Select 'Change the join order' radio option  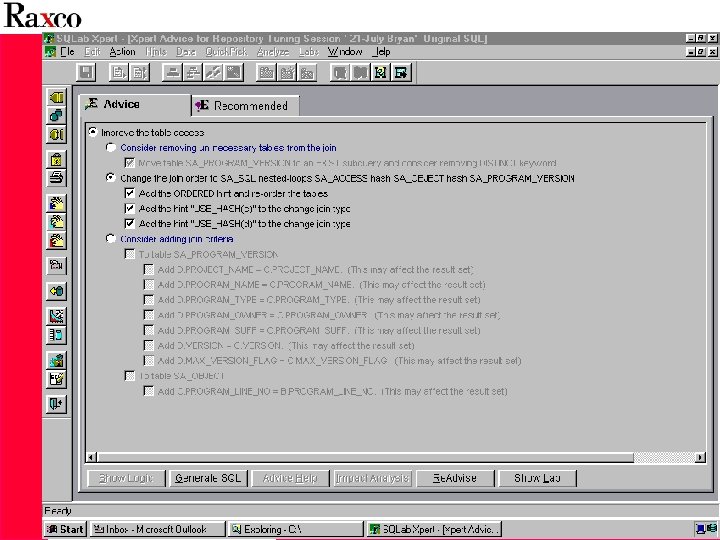[x=111, y=178]
